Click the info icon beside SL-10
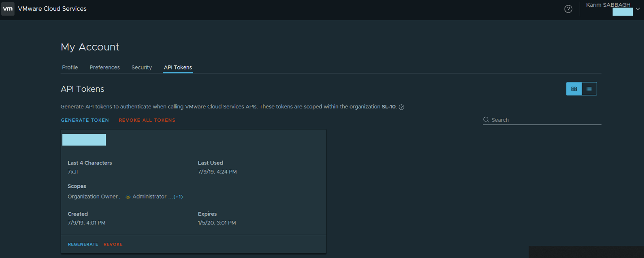644x258 pixels. pyautogui.click(x=402, y=107)
